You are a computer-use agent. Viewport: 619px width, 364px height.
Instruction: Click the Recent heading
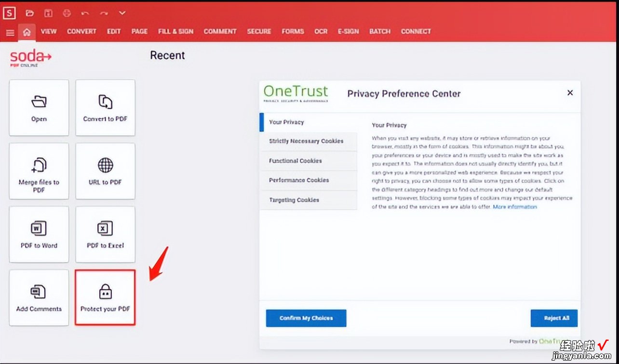tap(167, 55)
